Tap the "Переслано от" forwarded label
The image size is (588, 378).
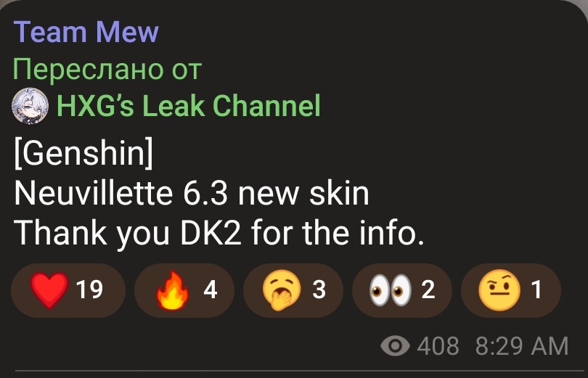coord(107,70)
